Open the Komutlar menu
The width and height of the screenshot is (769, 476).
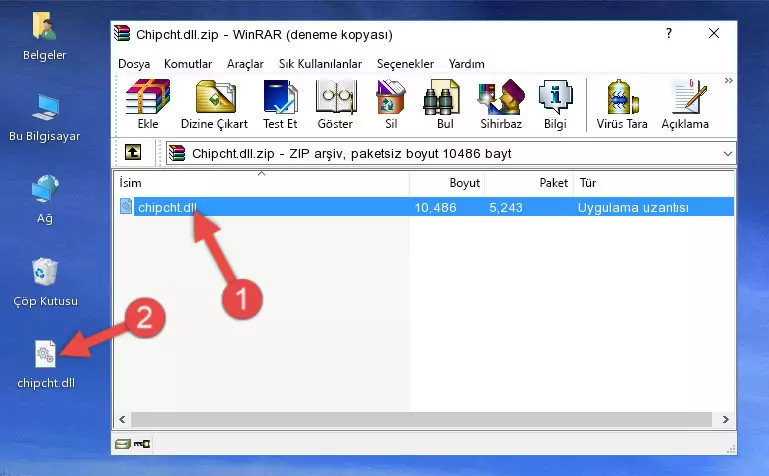[188, 64]
